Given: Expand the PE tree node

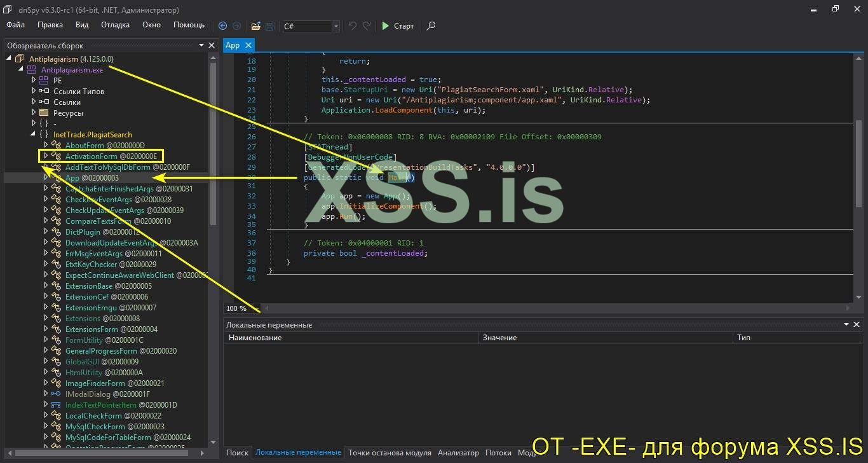Looking at the screenshot, I should [34, 81].
